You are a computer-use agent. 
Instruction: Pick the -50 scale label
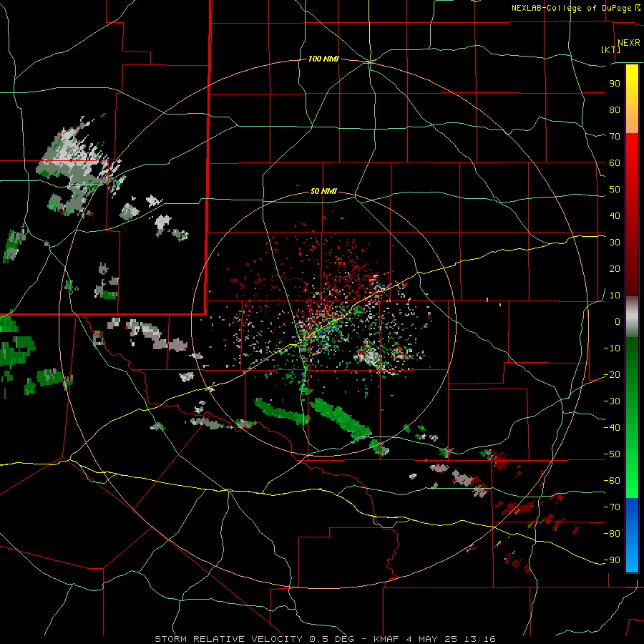pyautogui.click(x=612, y=454)
